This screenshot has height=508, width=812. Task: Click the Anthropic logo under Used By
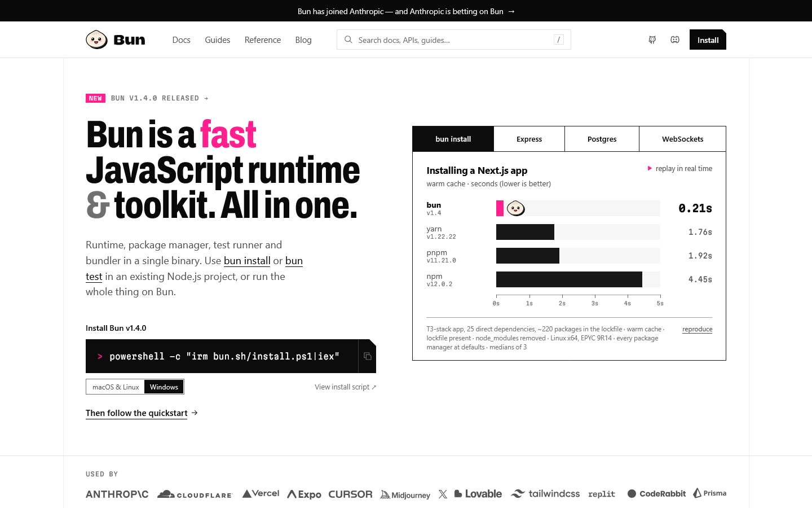[x=117, y=494]
